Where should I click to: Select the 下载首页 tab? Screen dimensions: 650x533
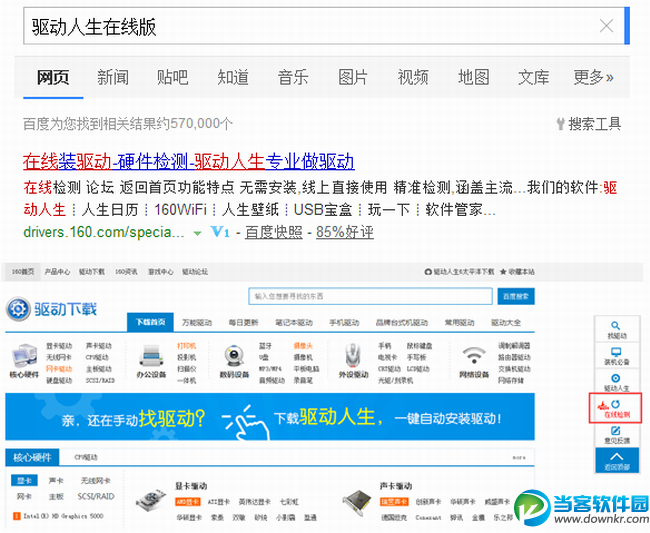click(x=150, y=322)
